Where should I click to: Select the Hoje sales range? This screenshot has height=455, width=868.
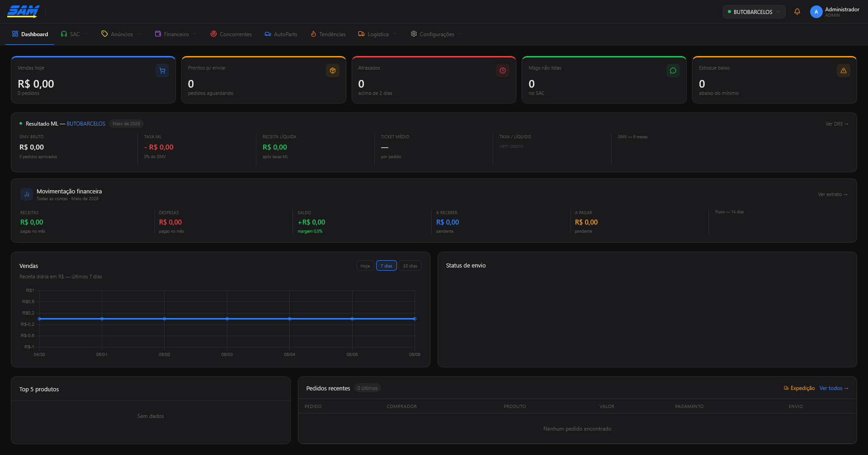click(x=365, y=266)
